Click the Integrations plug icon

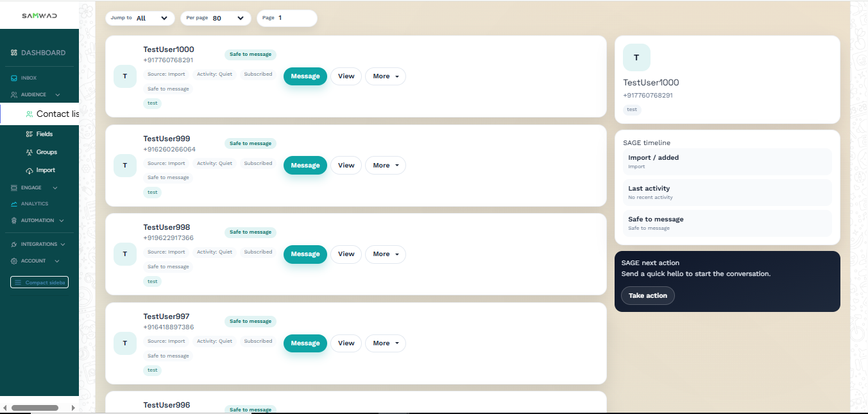click(x=14, y=245)
